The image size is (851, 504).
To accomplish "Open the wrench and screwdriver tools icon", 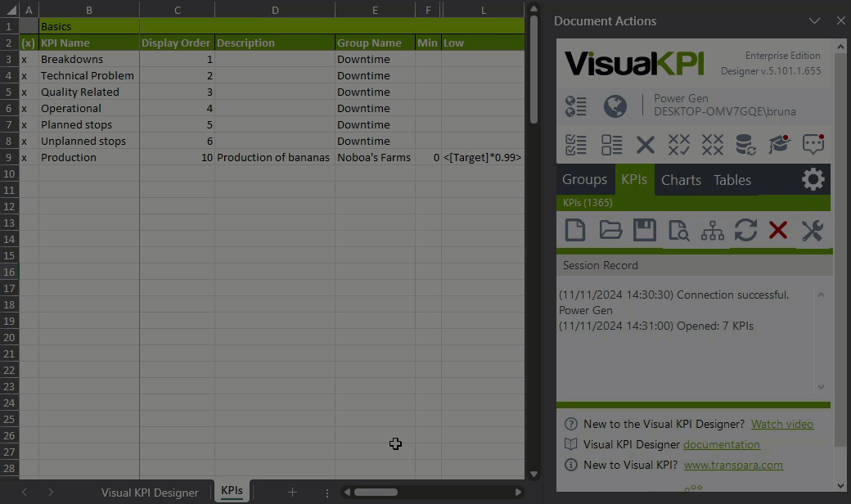I will point(812,230).
